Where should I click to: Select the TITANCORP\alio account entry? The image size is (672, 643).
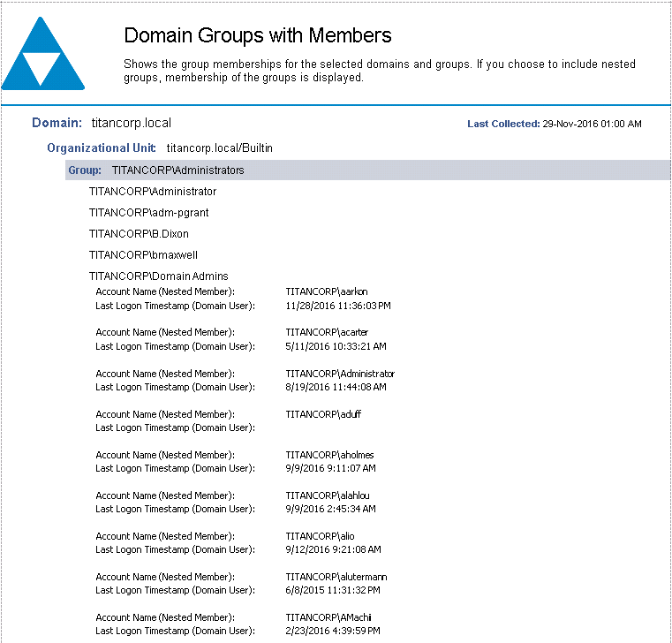pos(314,536)
